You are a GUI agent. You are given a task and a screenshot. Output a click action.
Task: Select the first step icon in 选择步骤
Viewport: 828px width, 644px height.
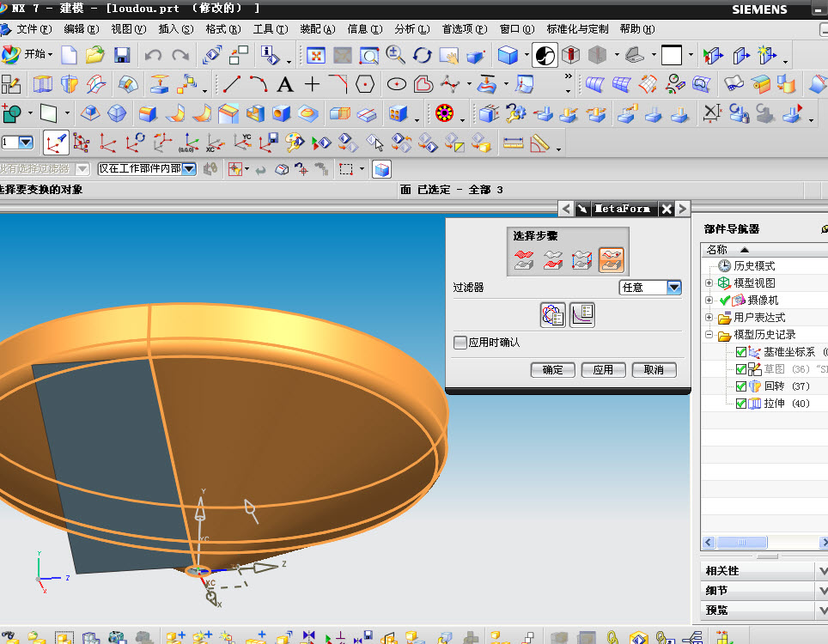click(x=524, y=260)
